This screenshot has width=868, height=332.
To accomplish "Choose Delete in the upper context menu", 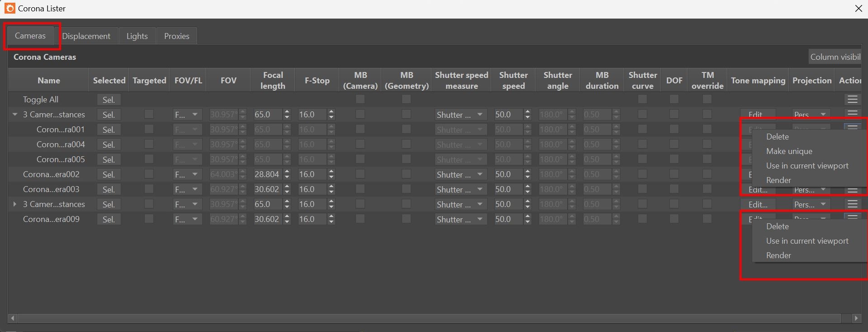I will [x=777, y=137].
